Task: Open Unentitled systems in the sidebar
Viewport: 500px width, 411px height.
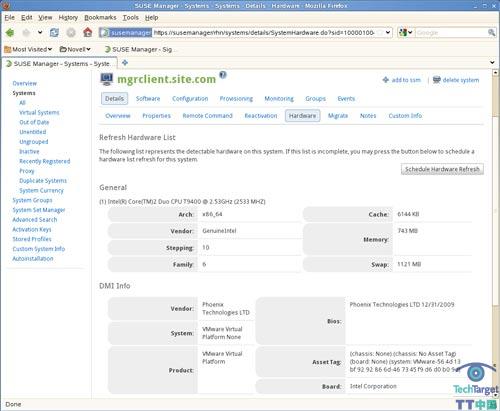Action: 33,132
